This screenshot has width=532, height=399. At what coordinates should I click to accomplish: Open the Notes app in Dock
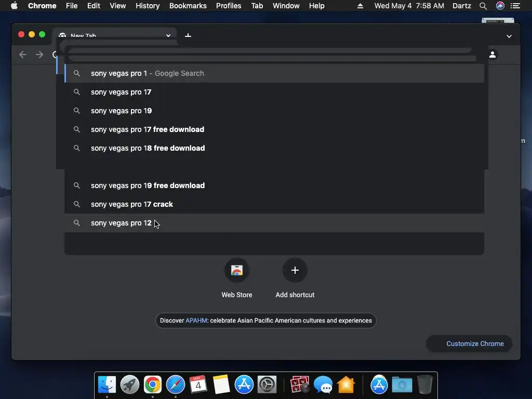pos(221,385)
